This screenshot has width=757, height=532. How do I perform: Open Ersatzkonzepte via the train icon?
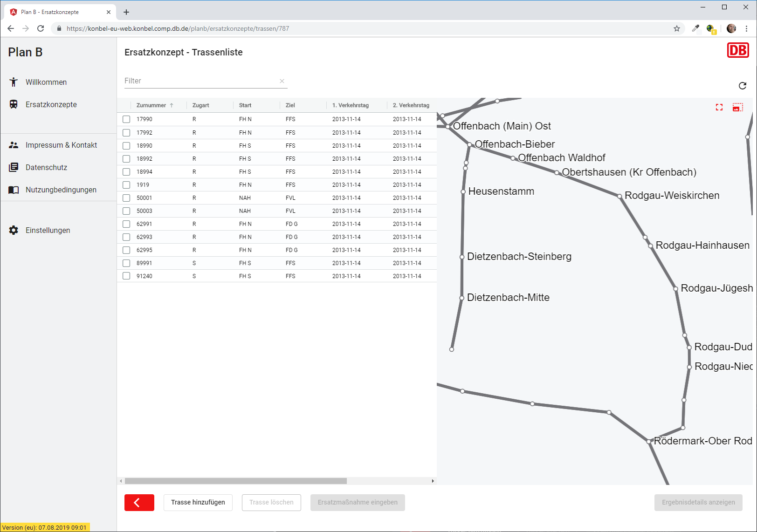[x=14, y=104]
